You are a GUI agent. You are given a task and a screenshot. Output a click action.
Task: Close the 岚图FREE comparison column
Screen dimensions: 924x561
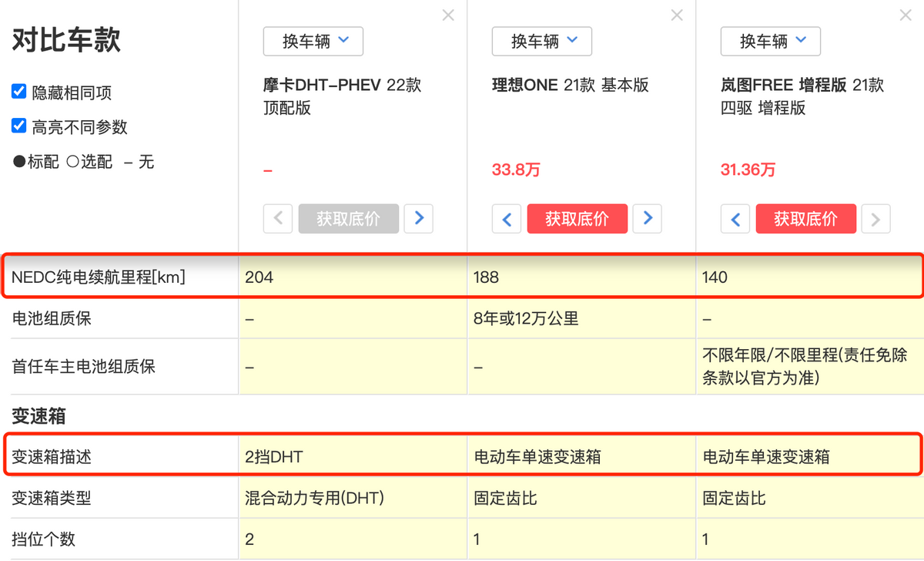coord(906,15)
